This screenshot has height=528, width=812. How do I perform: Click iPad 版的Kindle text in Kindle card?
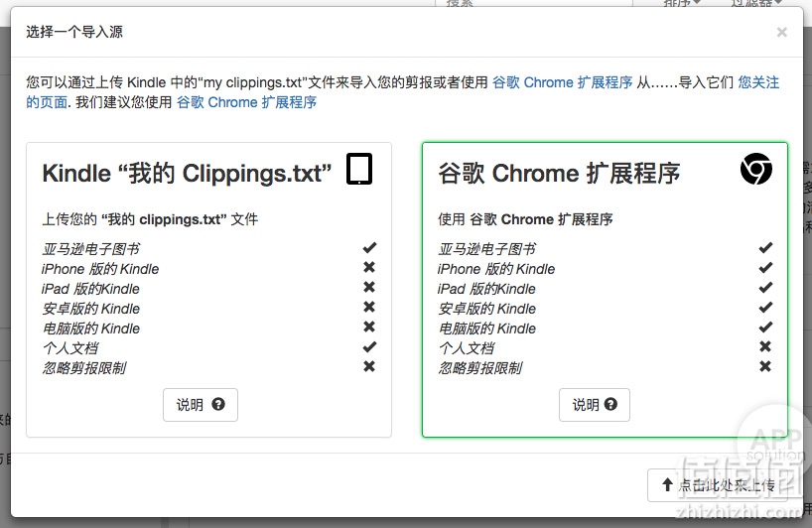(x=90, y=289)
